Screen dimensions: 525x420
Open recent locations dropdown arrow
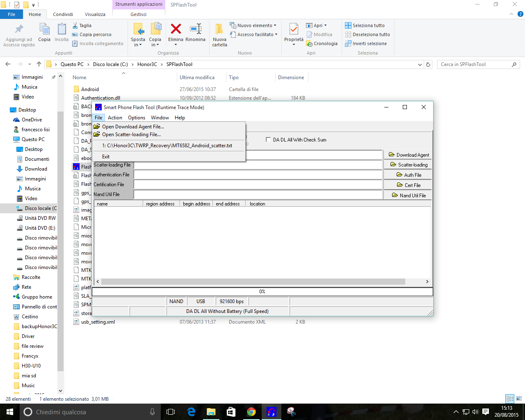[30, 64]
